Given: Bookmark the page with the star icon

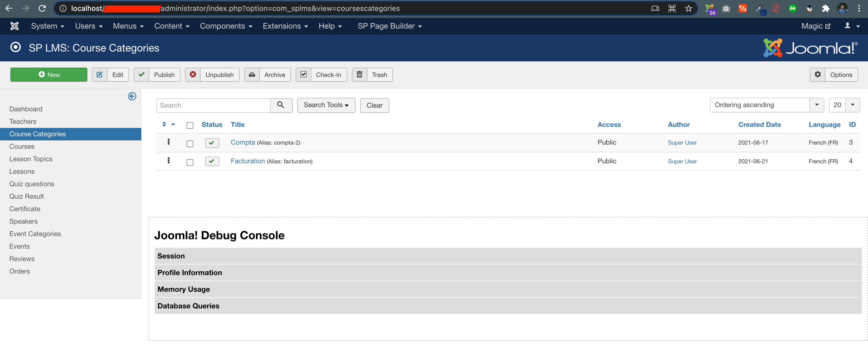Looking at the screenshot, I should (688, 8).
